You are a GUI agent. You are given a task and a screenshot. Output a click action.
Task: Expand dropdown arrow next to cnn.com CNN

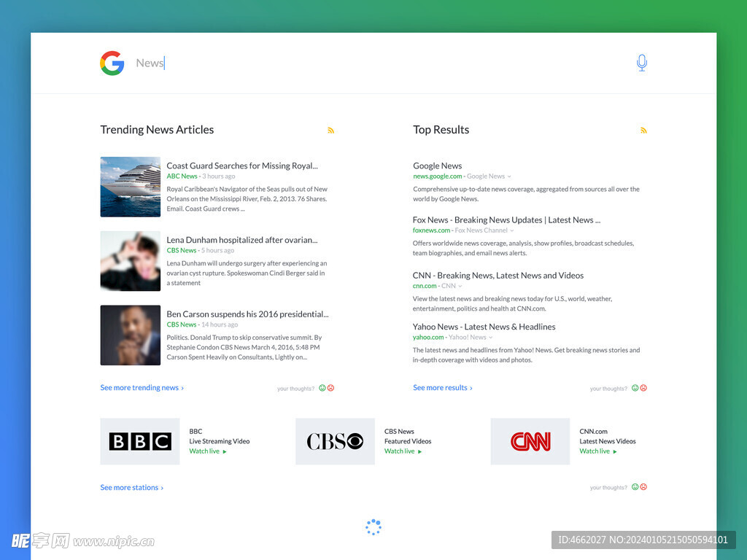click(460, 286)
